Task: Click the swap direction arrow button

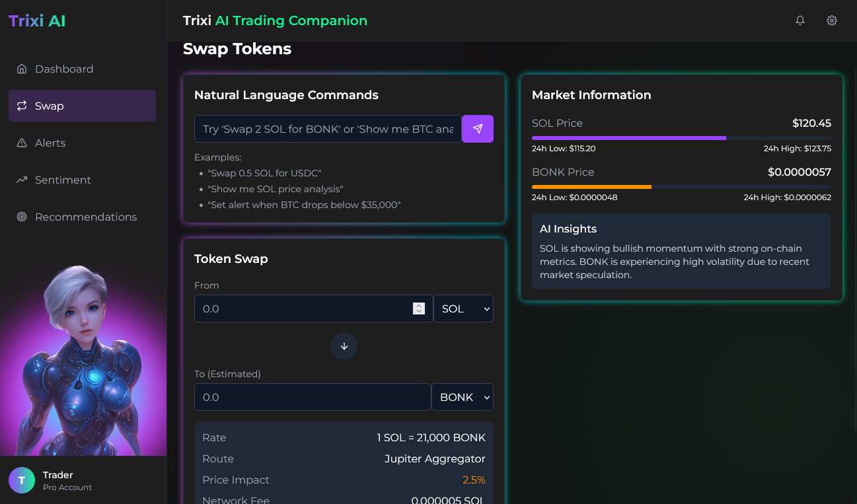Action: [344, 346]
